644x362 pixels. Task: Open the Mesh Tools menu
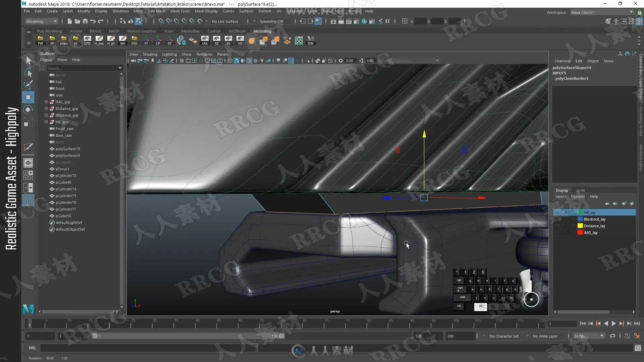tap(180, 11)
